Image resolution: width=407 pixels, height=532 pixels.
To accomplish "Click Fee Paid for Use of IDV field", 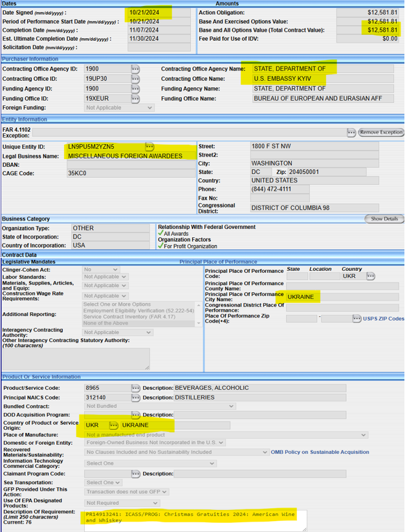I will tap(368, 39).
